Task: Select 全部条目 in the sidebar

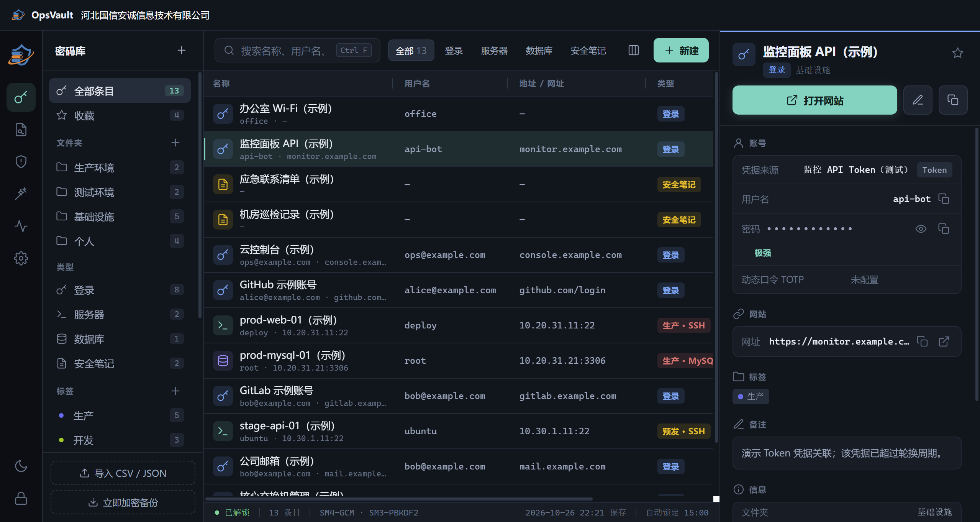Action: 120,90
